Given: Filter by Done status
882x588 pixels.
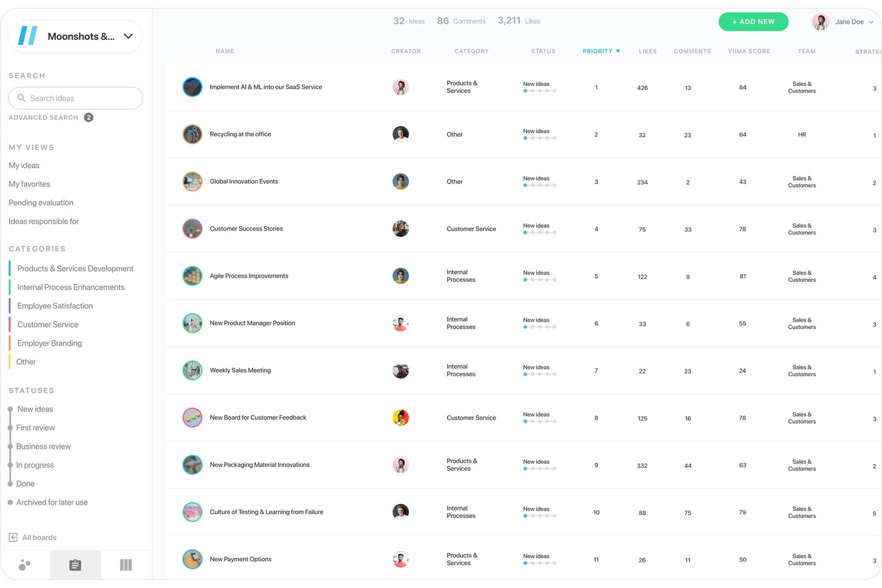Looking at the screenshot, I should [x=25, y=484].
